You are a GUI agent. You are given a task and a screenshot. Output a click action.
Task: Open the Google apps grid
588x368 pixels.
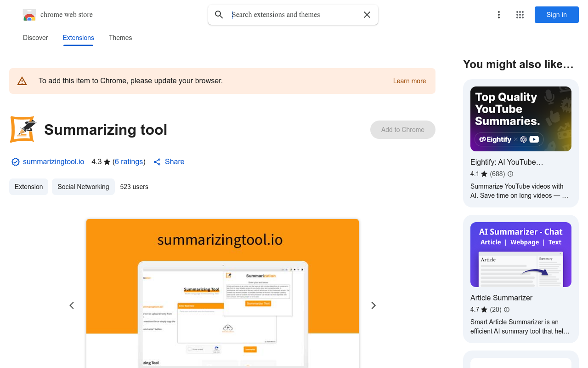pyautogui.click(x=520, y=15)
